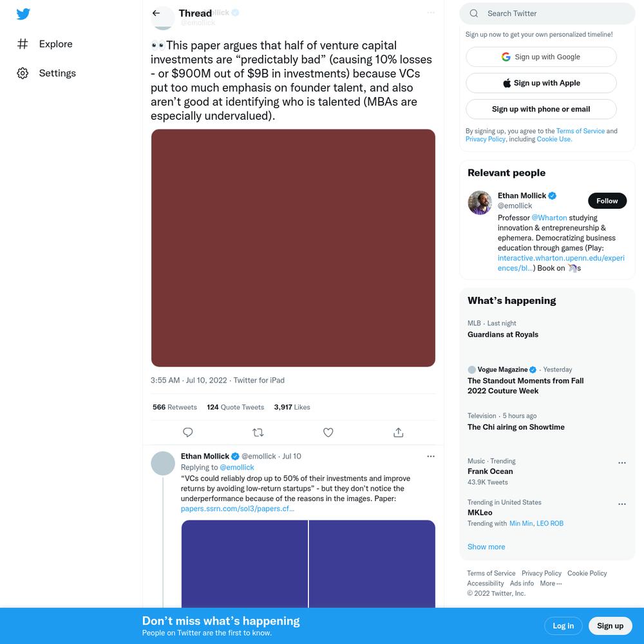This screenshot has height=644, width=644.
Task: Go back using the Thread arrow
Action: click(156, 13)
